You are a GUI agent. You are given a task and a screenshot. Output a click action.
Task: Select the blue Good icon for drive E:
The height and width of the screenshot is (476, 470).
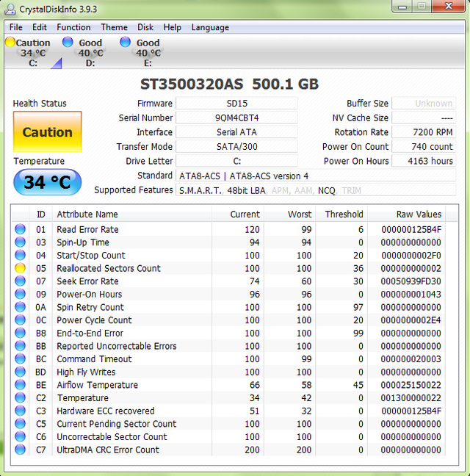[125, 42]
